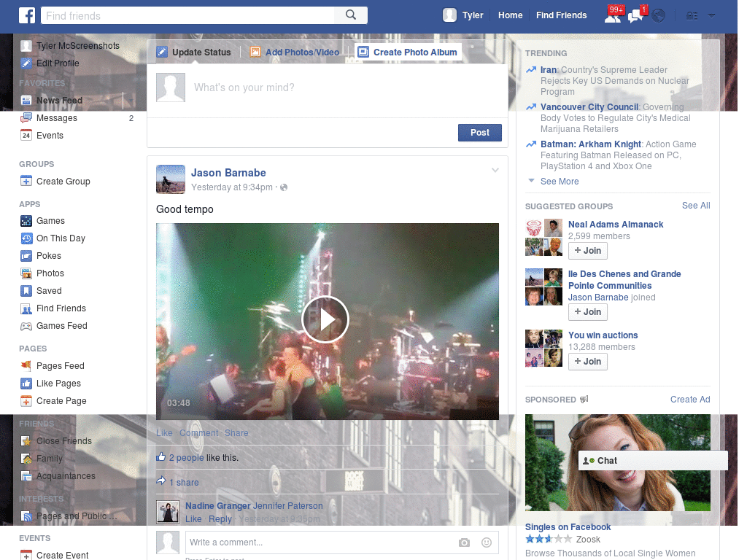Image resolution: width=747 pixels, height=560 pixels.
Task: Open Jason Barnabe's profile name
Action: pyautogui.click(x=228, y=173)
